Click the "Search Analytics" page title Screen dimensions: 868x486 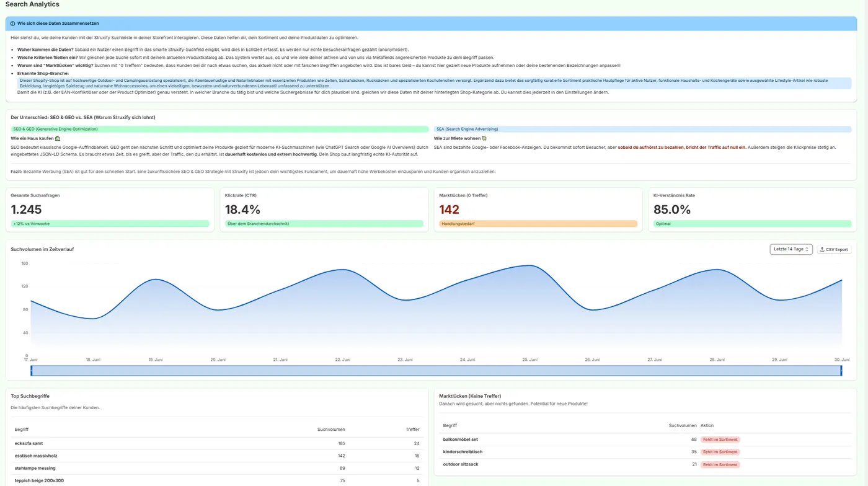[x=32, y=4]
